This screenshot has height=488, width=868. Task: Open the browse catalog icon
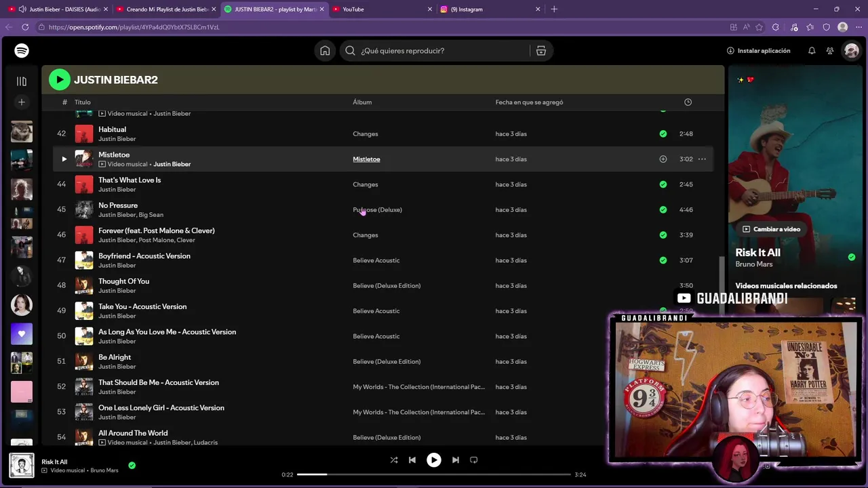click(x=541, y=51)
